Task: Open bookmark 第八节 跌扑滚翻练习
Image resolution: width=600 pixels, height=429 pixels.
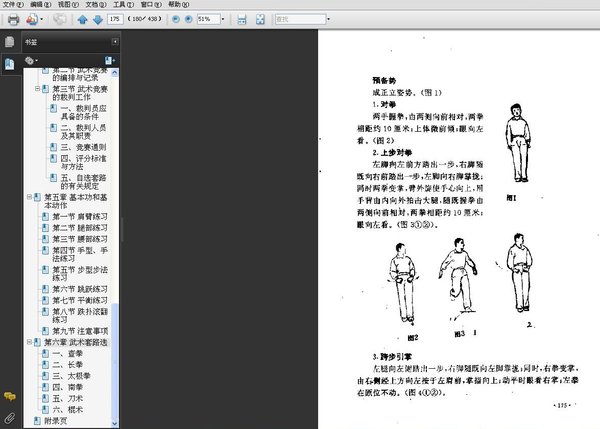Action: pos(80,316)
